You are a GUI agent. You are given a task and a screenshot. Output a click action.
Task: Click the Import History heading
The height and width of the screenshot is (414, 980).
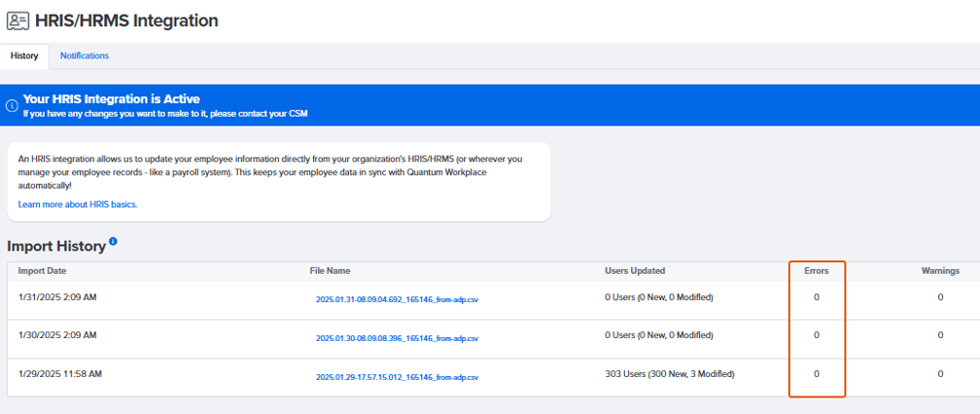(57, 246)
